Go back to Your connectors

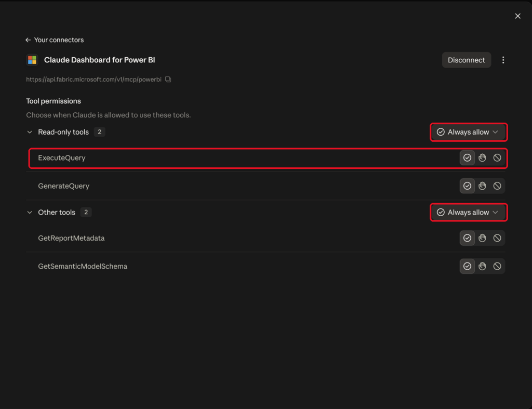[x=54, y=40]
